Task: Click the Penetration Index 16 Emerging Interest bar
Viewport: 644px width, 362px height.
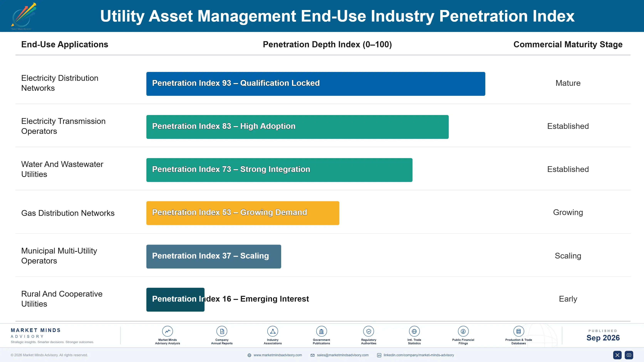Action: [x=175, y=300]
